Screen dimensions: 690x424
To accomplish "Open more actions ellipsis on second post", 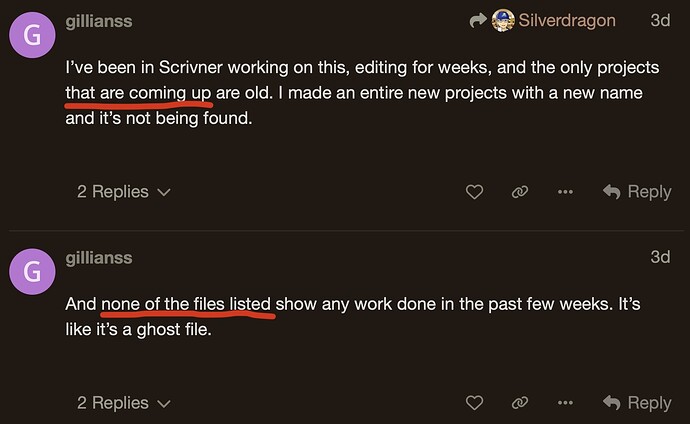I will click(x=565, y=403).
